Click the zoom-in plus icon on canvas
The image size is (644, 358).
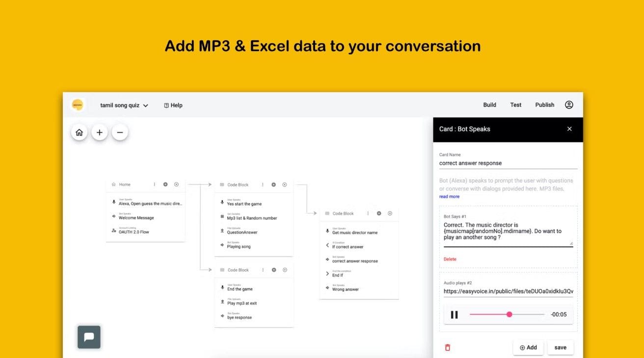tap(100, 132)
